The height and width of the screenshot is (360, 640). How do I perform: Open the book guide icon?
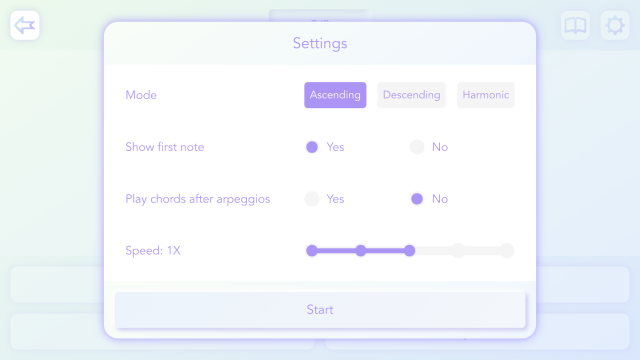click(x=575, y=25)
